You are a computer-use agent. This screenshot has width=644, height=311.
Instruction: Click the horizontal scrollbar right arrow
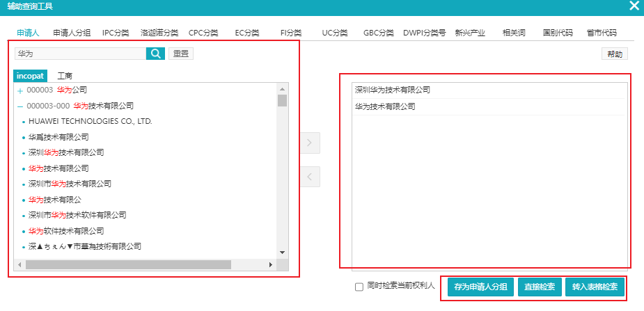point(271,264)
